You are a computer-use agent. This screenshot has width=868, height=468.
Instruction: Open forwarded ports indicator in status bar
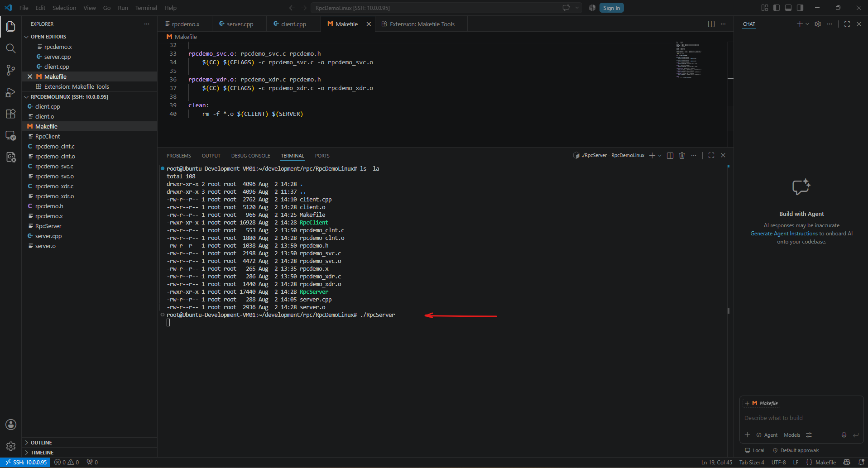[x=92, y=462]
